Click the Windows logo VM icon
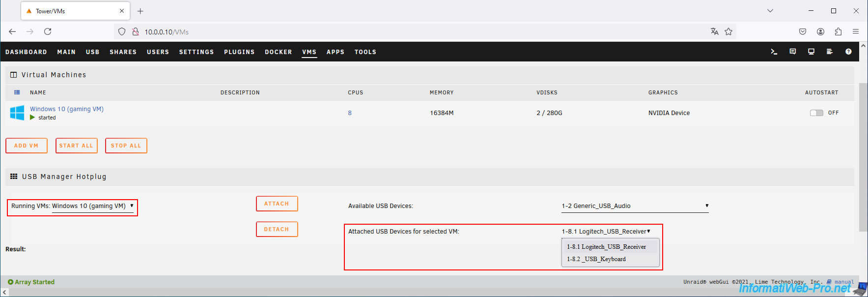This screenshot has width=868, height=297. point(17,113)
